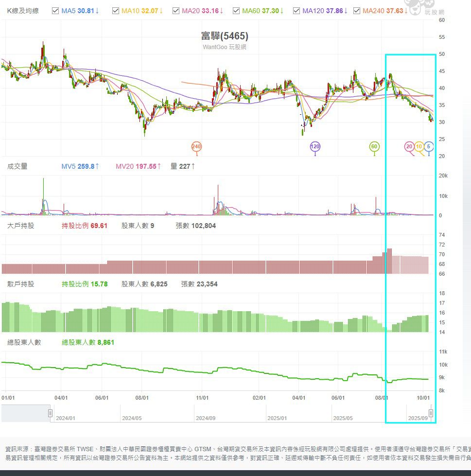
Task: Toggle the MA60 checkbox
Action: tap(236, 11)
